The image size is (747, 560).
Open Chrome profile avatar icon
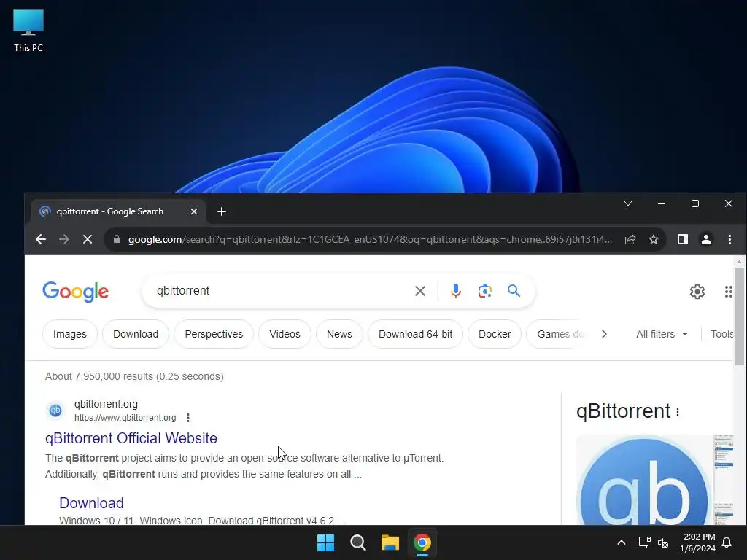coord(706,239)
